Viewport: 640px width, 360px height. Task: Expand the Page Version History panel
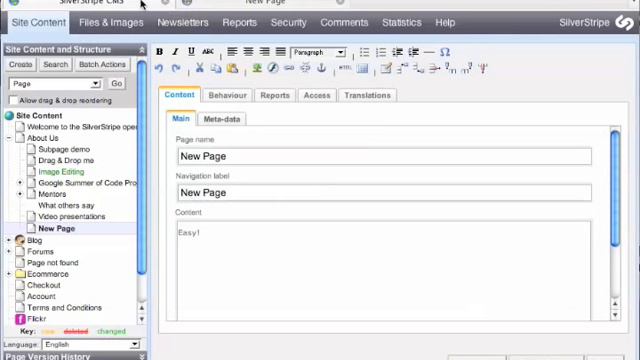[142, 356]
